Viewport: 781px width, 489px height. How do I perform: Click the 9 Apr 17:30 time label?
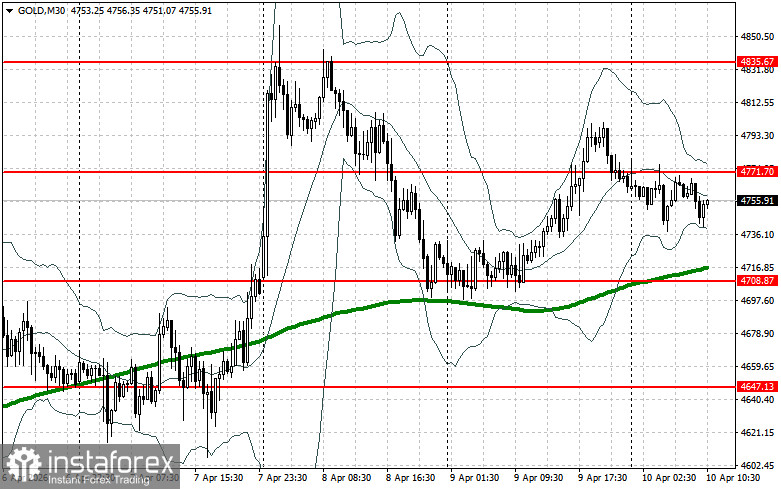point(602,478)
